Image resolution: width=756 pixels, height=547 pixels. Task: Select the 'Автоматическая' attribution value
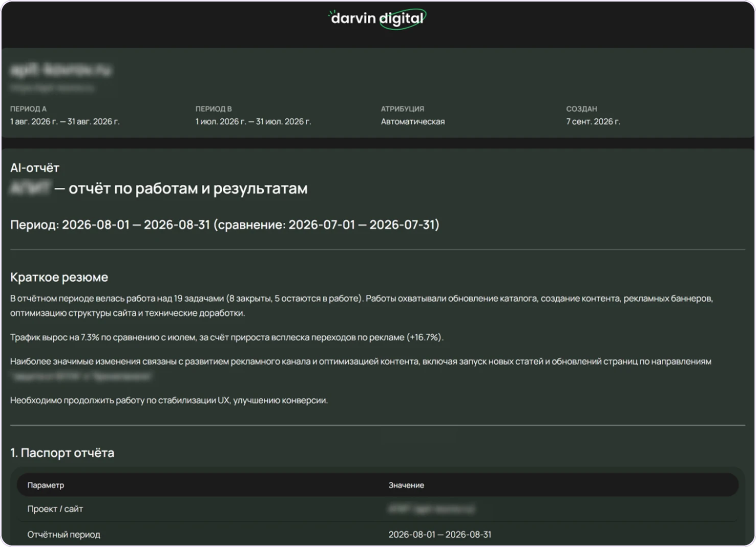click(x=413, y=121)
